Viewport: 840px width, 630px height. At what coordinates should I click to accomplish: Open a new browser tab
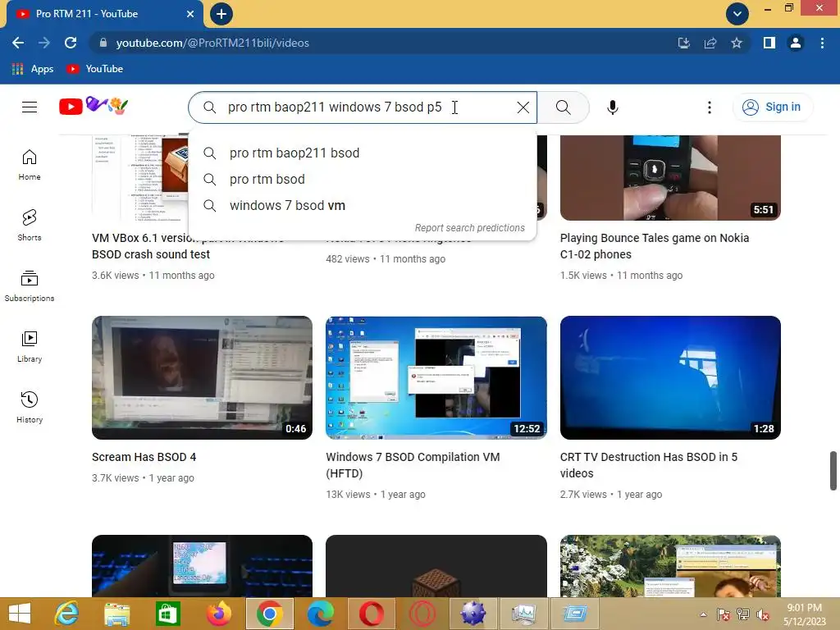[x=221, y=14]
